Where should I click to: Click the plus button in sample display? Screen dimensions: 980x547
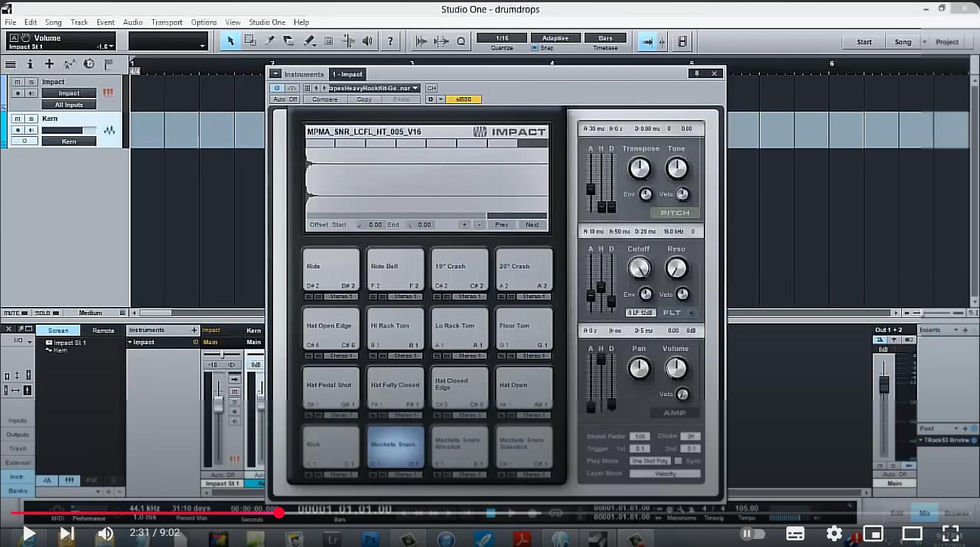click(464, 225)
